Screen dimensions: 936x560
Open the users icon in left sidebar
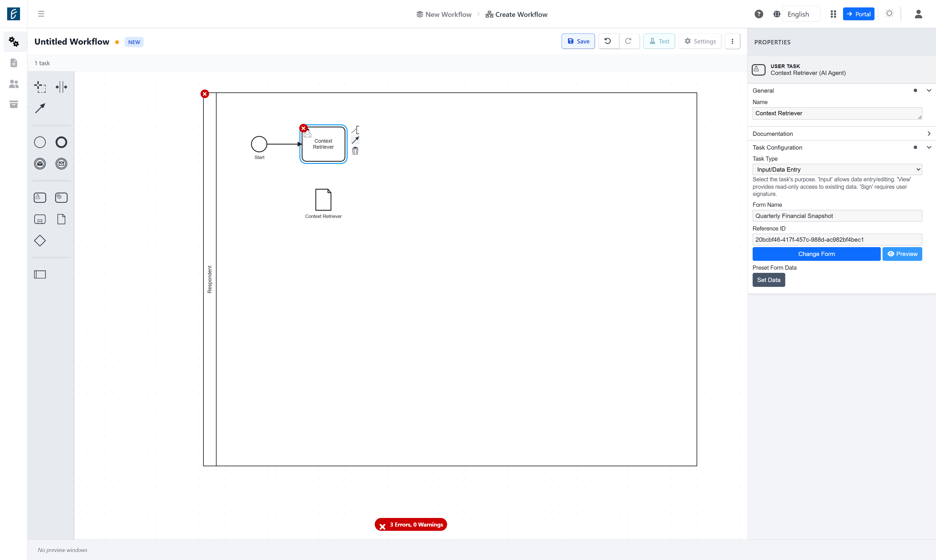pos(13,84)
